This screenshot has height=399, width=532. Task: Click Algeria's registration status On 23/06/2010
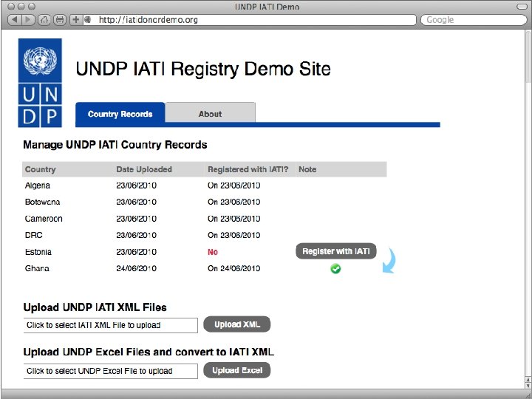(233, 185)
